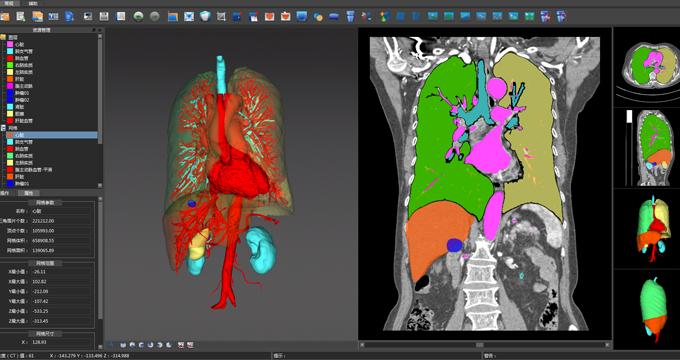Close the 资源管理 resource panel
Image resolution: width=680 pixels, height=360 pixels.
coord(100,30)
